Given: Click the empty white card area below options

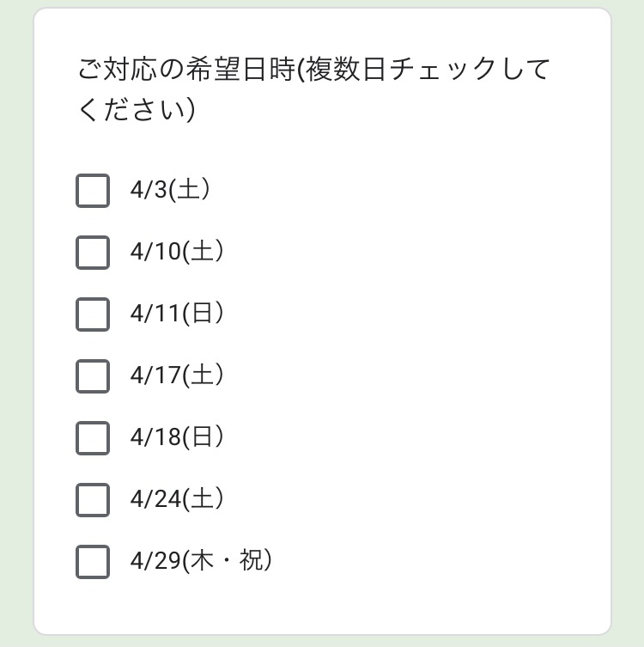Looking at the screenshot, I should click(x=322, y=608).
